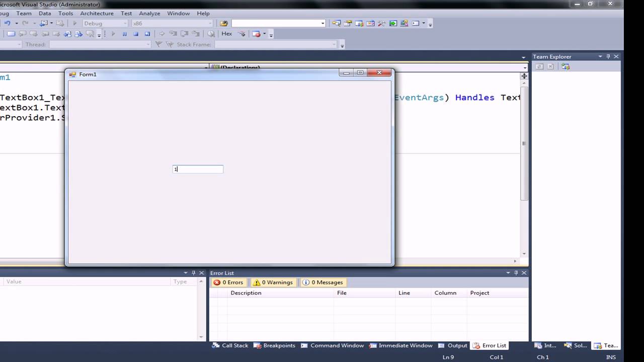Switch to the Immediate Window tab
This screenshot has width=644, height=362.
401,345
